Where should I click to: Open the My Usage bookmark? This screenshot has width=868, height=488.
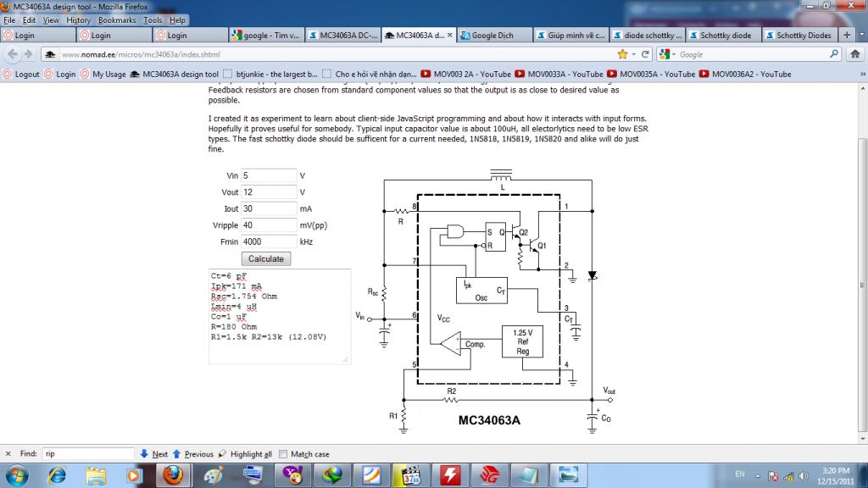click(x=103, y=75)
